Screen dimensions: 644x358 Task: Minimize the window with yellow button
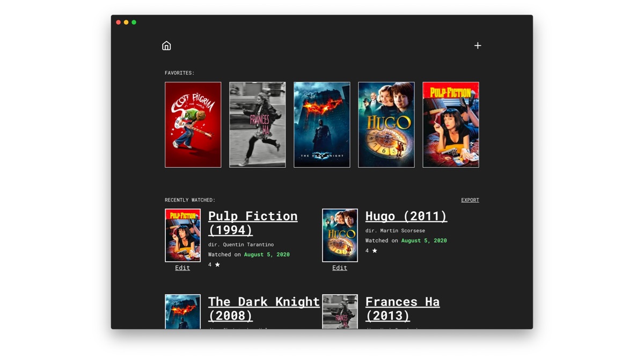126,23
